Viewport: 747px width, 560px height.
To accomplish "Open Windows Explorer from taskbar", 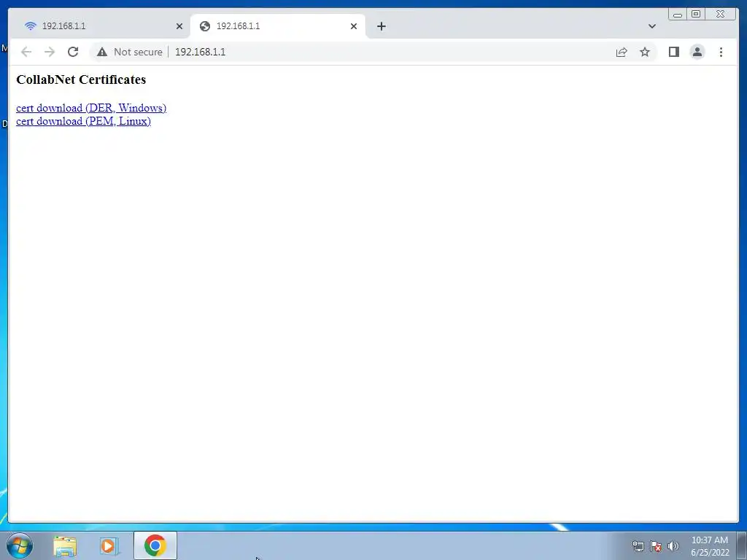I will (65, 546).
